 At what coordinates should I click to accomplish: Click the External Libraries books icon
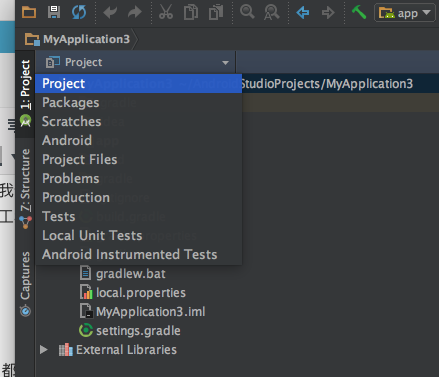66,349
